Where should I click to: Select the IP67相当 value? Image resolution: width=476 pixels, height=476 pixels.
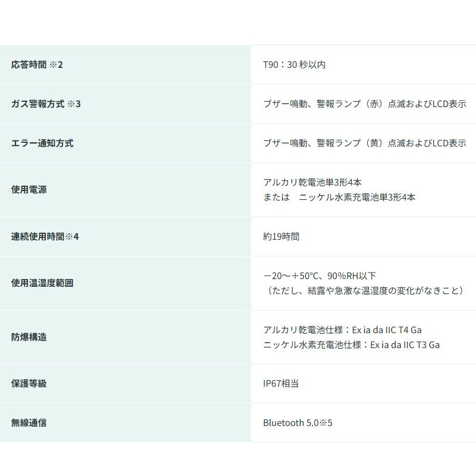coord(281,383)
